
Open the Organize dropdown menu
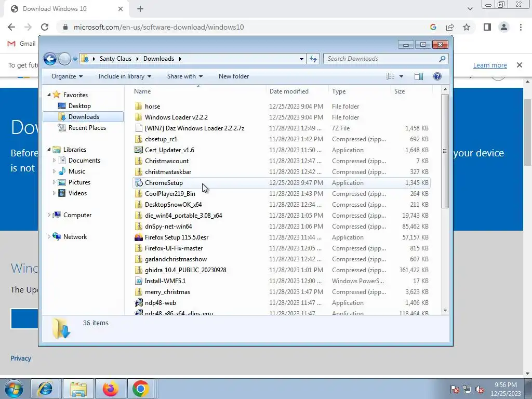pos(67,76)
